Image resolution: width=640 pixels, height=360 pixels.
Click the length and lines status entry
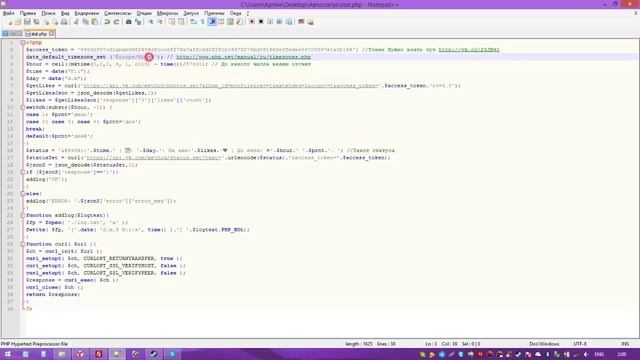click(x=370, y=344)
